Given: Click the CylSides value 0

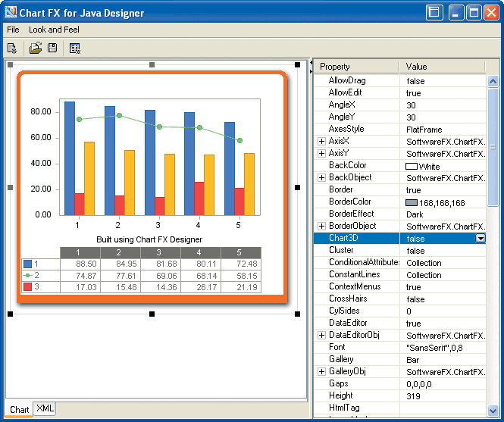Looking at the screenshot, I should pyautogui.click(x=409, y=311).
